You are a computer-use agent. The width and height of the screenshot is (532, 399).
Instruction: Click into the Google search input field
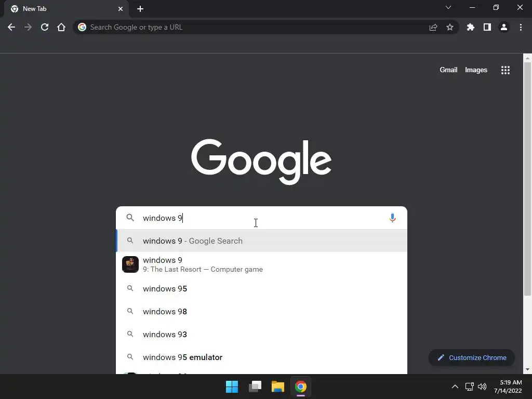point(262,218)
